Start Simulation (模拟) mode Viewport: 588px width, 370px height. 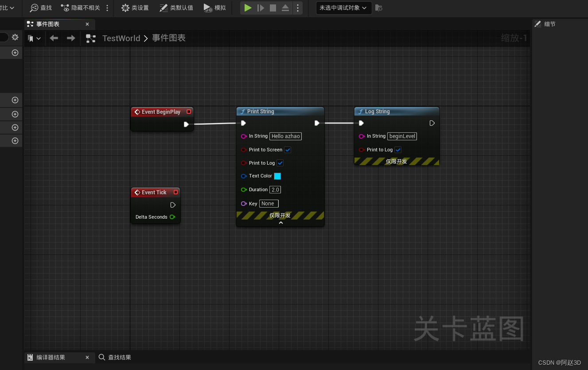215,8
